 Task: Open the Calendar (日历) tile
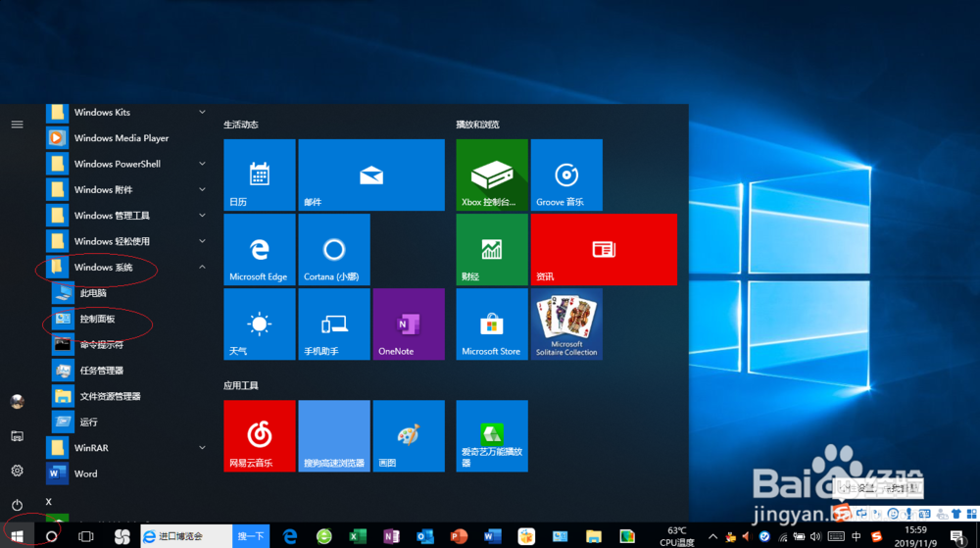tap(260, 174)
